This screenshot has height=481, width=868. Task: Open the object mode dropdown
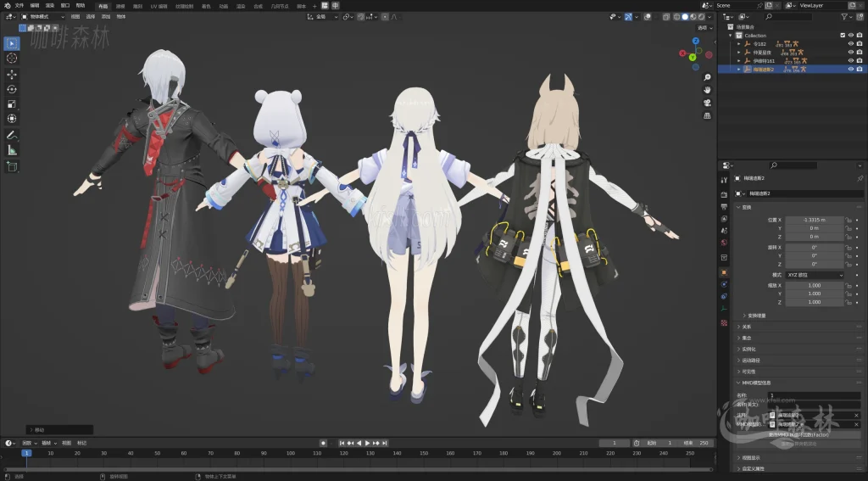pos(42,17)
